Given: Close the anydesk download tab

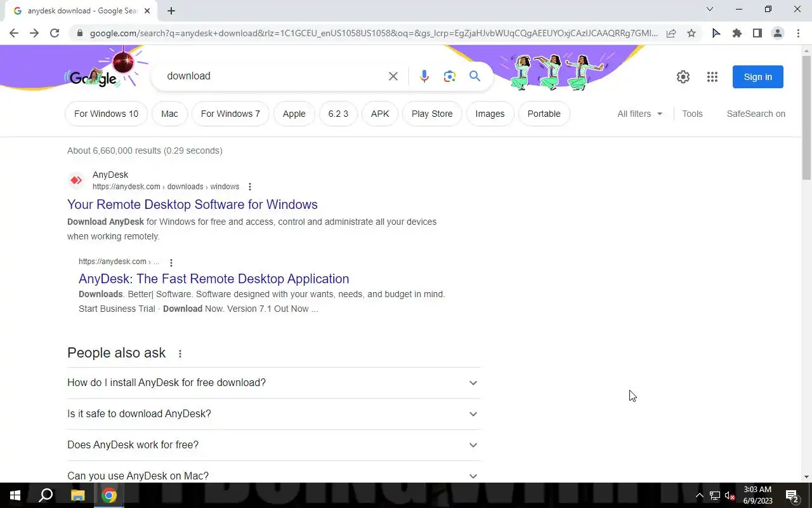Looking at the screenshot, I should click(x=147, y=11).
